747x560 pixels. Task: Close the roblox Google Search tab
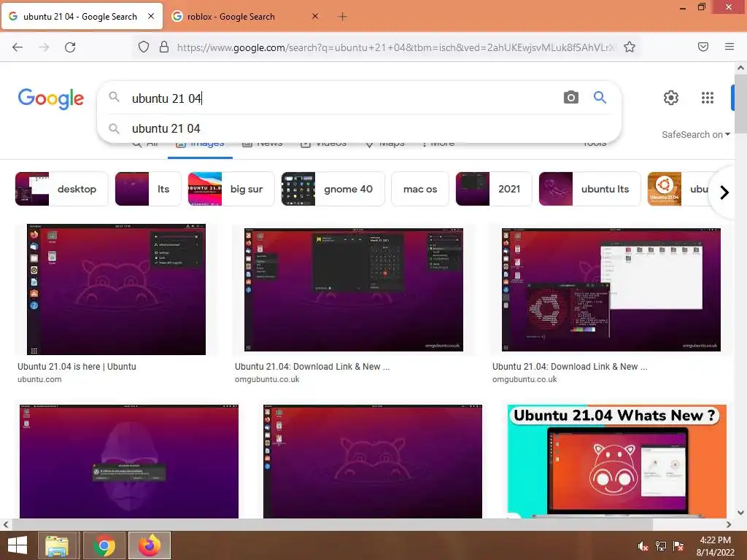[315, 16]
